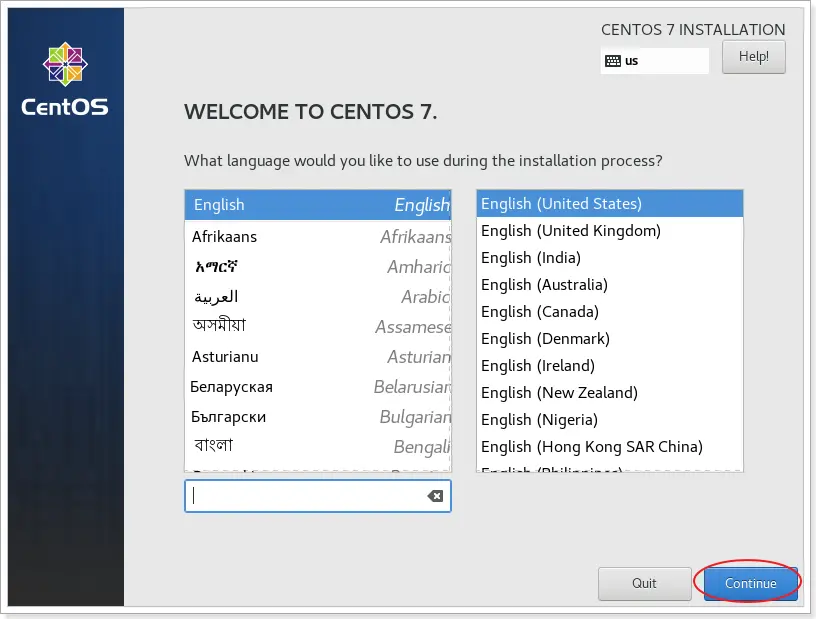Choose English (Denmark) locale
The height and width of the screenshot is (619, 816).
(610, 339)
